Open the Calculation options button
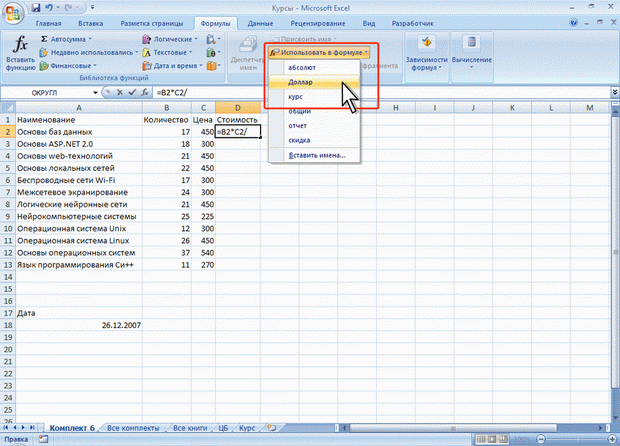Image resolution: width=620 pixels, height=446 pixels. point(473,55)
